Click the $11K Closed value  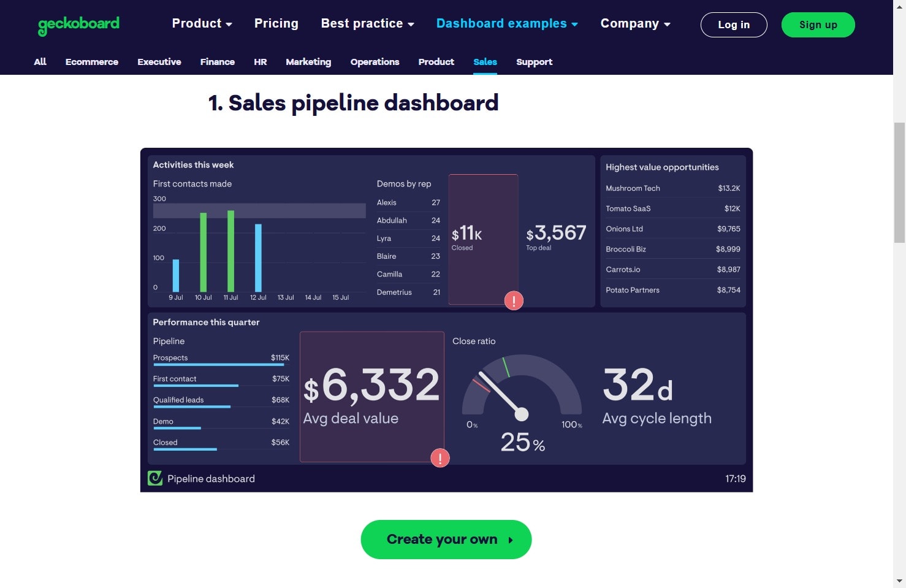(466, 234)
